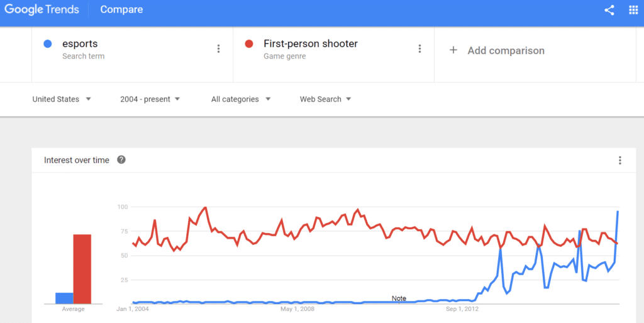This screenshot has width=644, height=323.
Task: Select the First-person shooter term box
Action: pyautogui.click(x=333, y=54)
